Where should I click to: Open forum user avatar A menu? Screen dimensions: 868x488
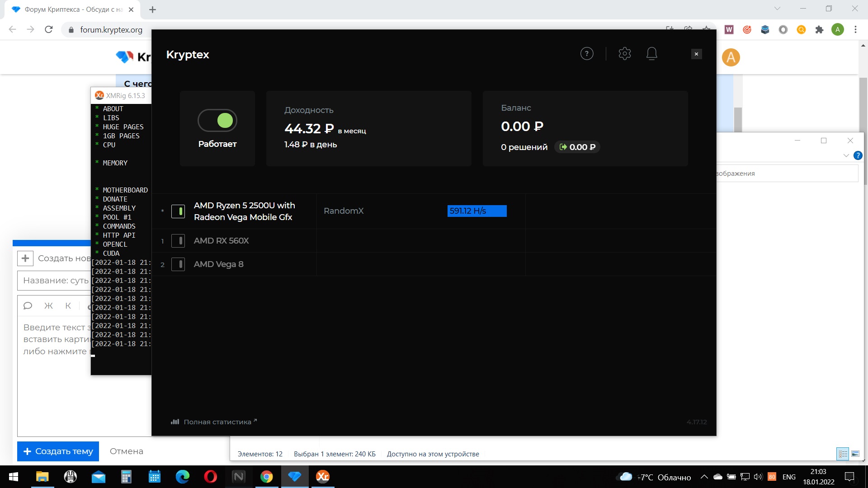(x=731, y=57)
